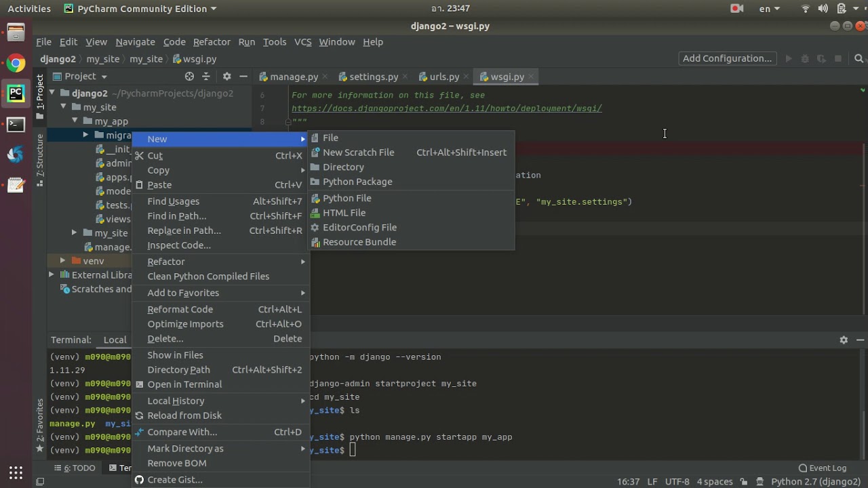
Task: Open the Files app in the dock
Action: coord(16,33)
